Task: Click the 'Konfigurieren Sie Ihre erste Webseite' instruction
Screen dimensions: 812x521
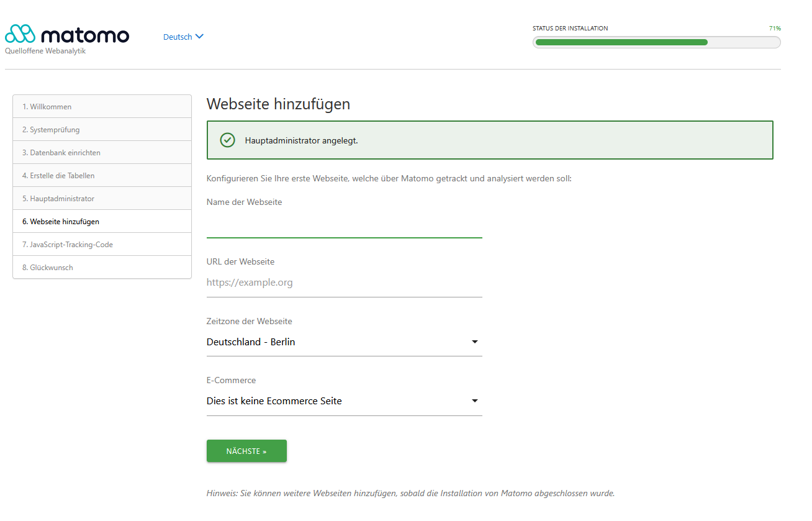Action: tap(389, 179)
